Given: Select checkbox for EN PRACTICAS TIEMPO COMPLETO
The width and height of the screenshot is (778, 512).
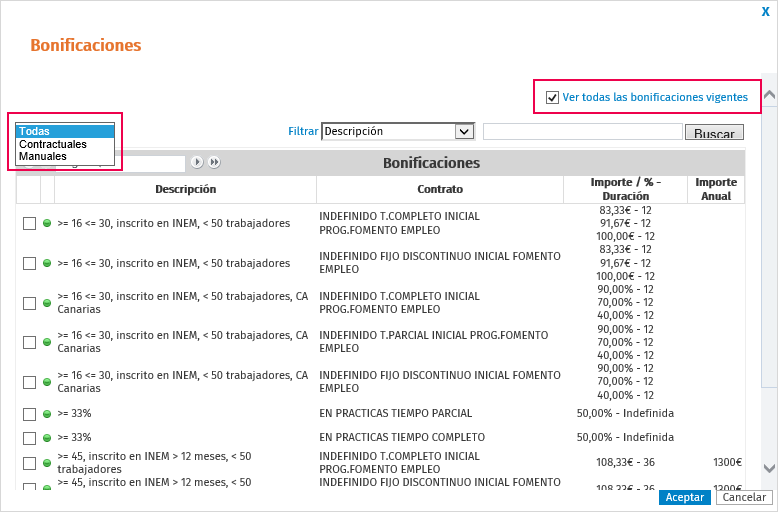Looking at the screenshot, I should click(x=29, y=438).
